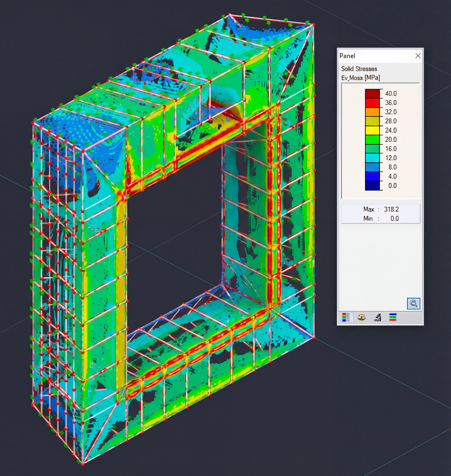Open the color scale legend tab
This screenshot has height=476, width=451.
pyautogui.click(x=348, y=317)
